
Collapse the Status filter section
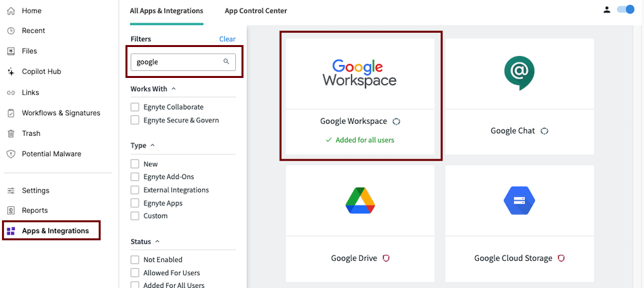coord(158,242)
